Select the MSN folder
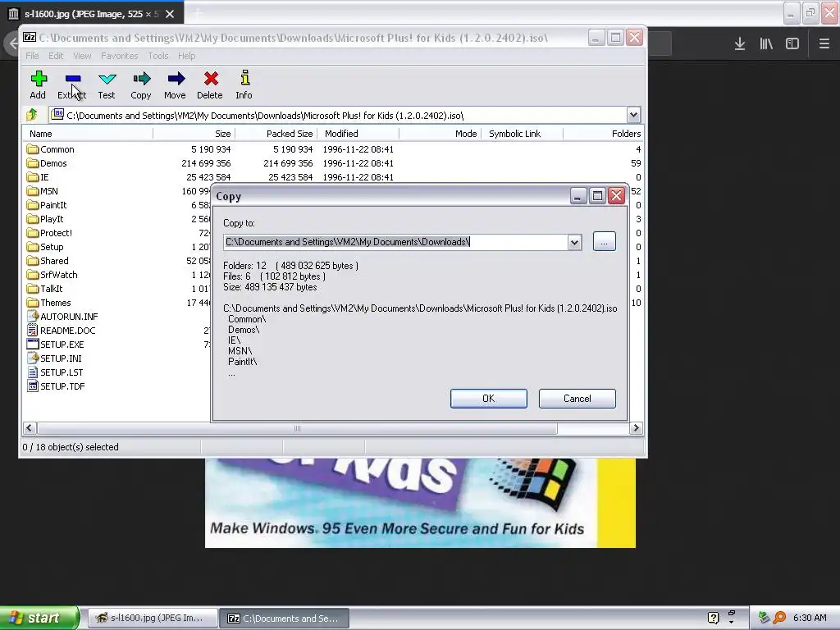Screen dimensions: 840x630 tap(43, 191)
